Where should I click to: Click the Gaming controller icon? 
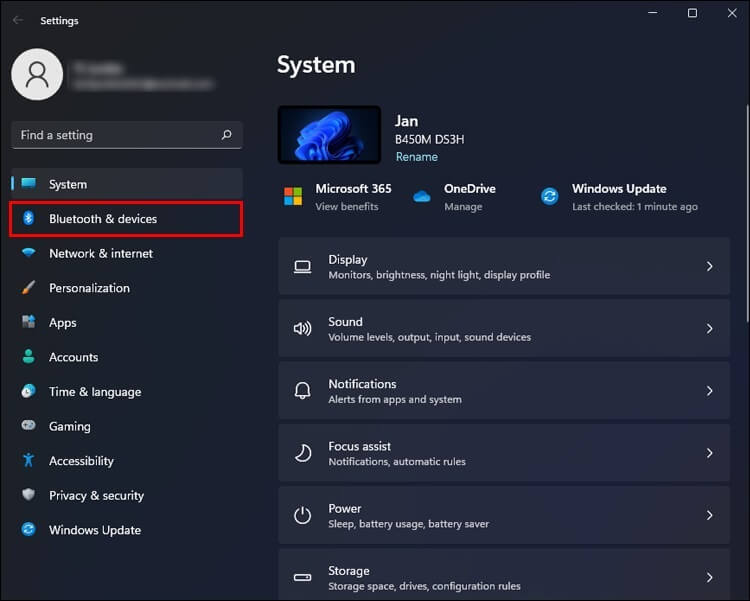[x=29, y=425]
